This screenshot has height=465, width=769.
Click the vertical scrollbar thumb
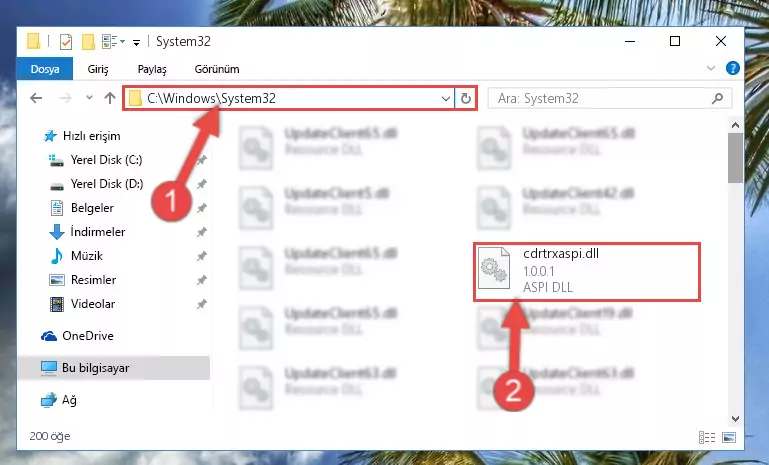[x=735, y=157]
